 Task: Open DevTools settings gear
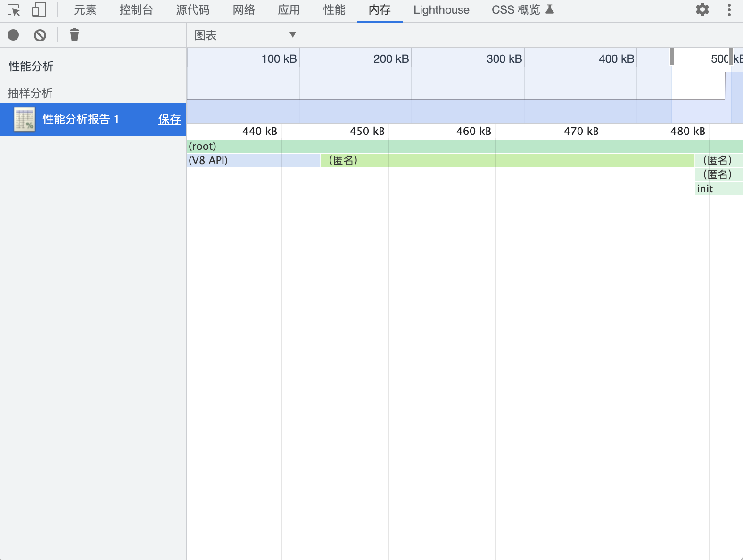pos(702,10)
